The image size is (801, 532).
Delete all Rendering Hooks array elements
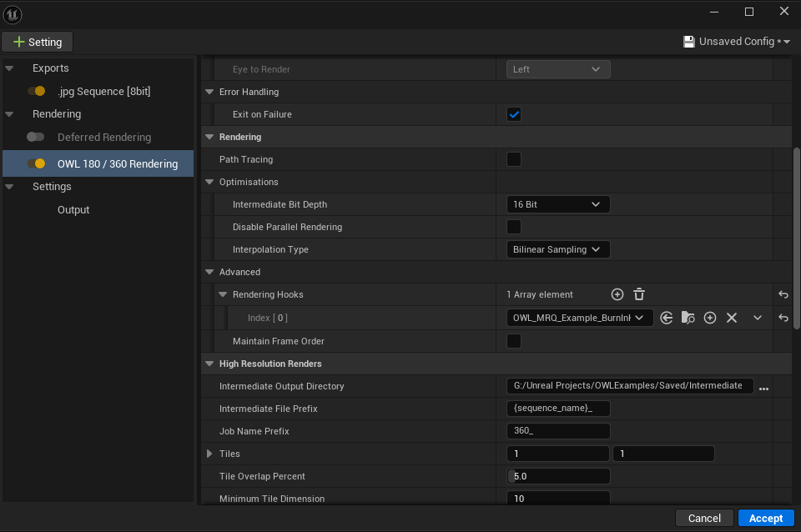click(x=639, y=294)
